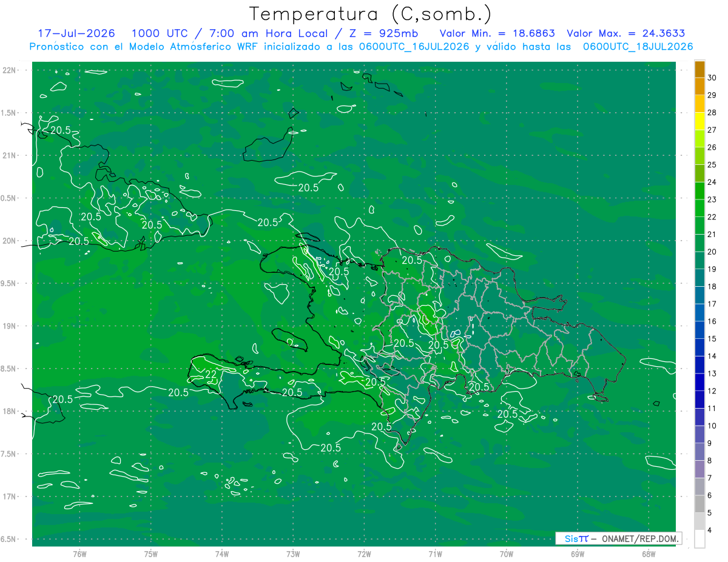
Task: Select the date text "17-Jul-2026"
Action: coord(76,33)
